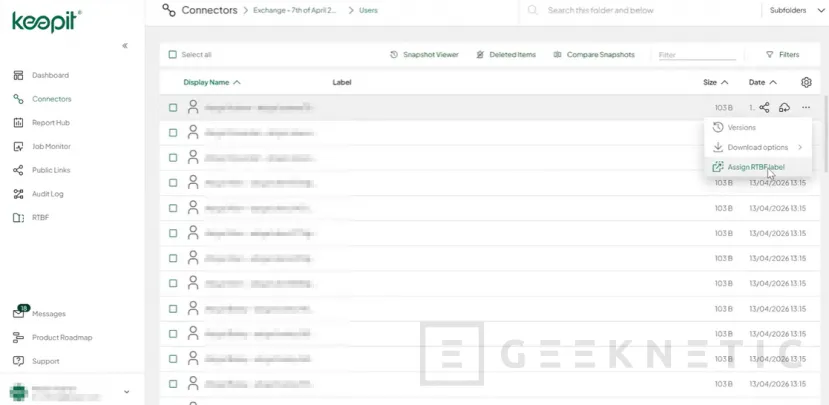
Task: Show Deleted Items
Action: (x=505, y=54)
